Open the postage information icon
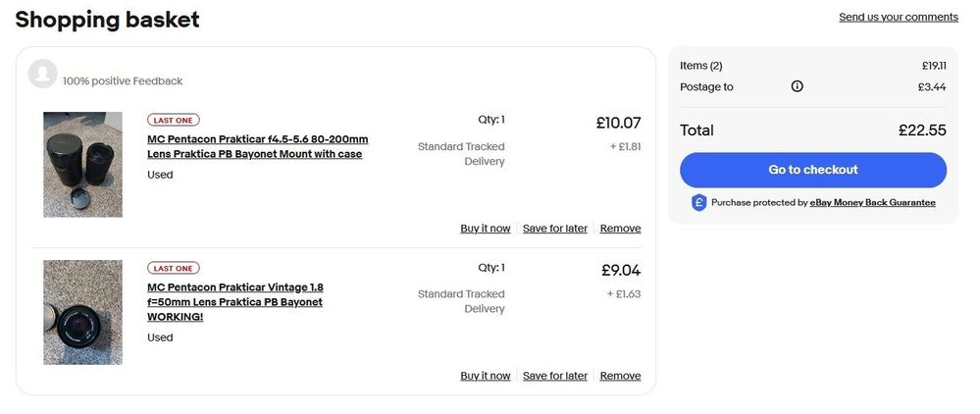980x414 pixels. (x=797, y=86)
